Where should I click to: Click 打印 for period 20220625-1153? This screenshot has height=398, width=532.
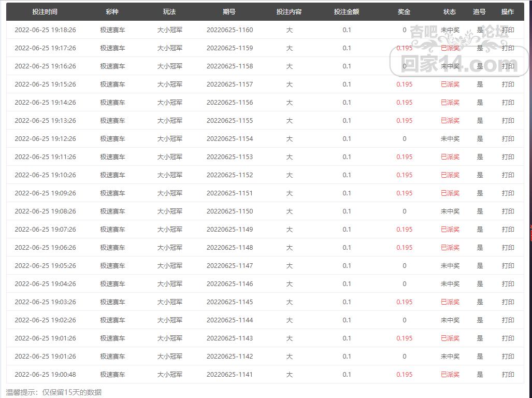click(x=508, y=157)
